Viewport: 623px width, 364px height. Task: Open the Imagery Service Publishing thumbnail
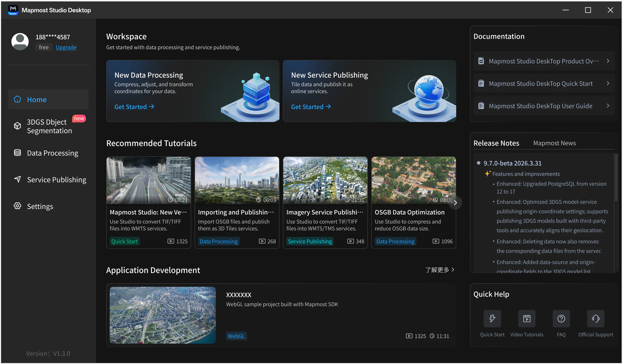[325, 180]
